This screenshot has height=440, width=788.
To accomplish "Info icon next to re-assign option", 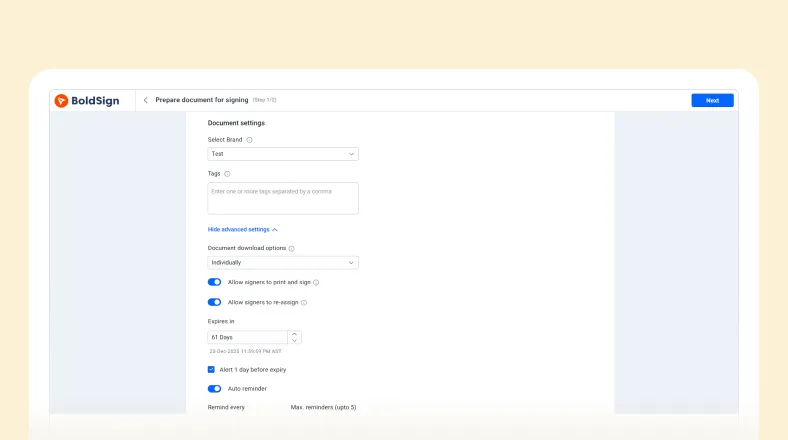I will (304, 303).
